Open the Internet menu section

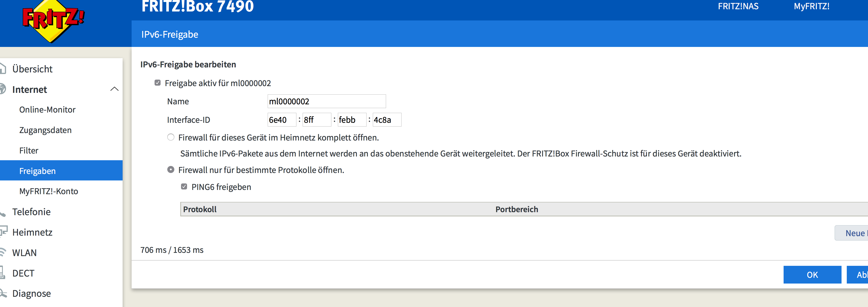(x=30, y=90)
